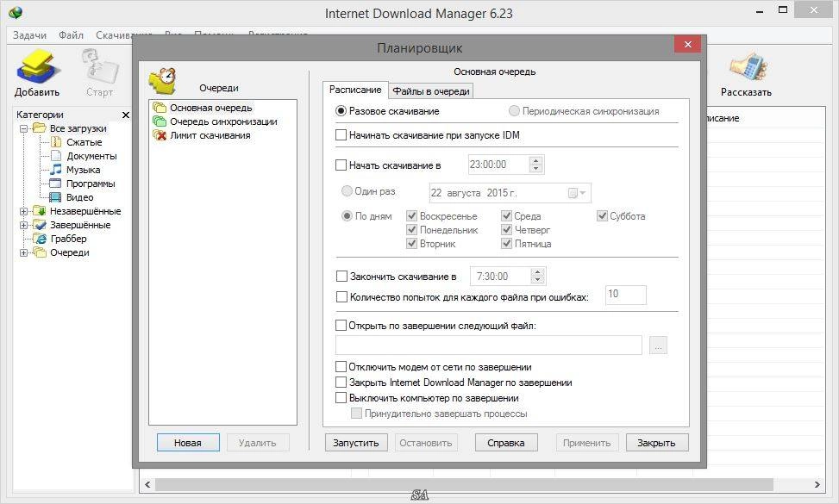Enable Отключить модем от сети по завершении
This screenshot has width=839, height=504.
[x=341, y=367]
